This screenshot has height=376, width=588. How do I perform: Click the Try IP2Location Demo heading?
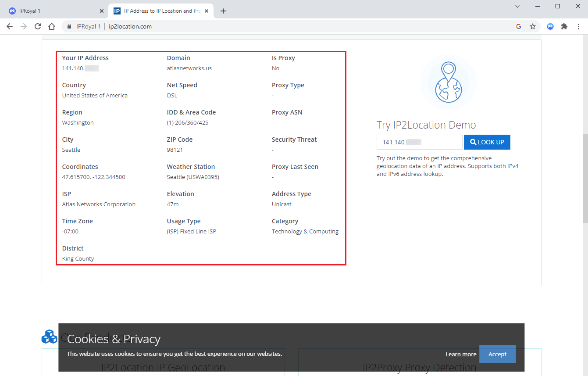point(426,125)
